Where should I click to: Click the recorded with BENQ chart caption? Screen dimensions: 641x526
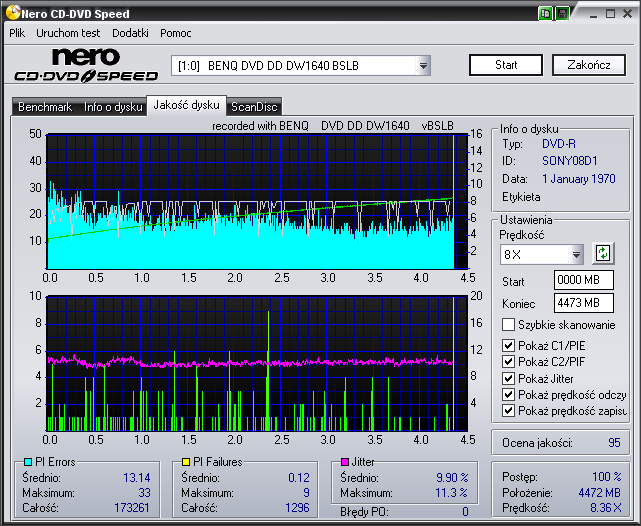point(333,126)
